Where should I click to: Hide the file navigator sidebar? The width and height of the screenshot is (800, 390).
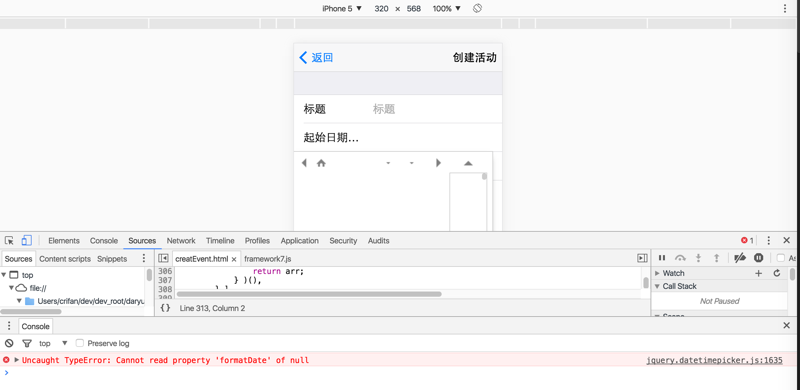coord(163,258)
